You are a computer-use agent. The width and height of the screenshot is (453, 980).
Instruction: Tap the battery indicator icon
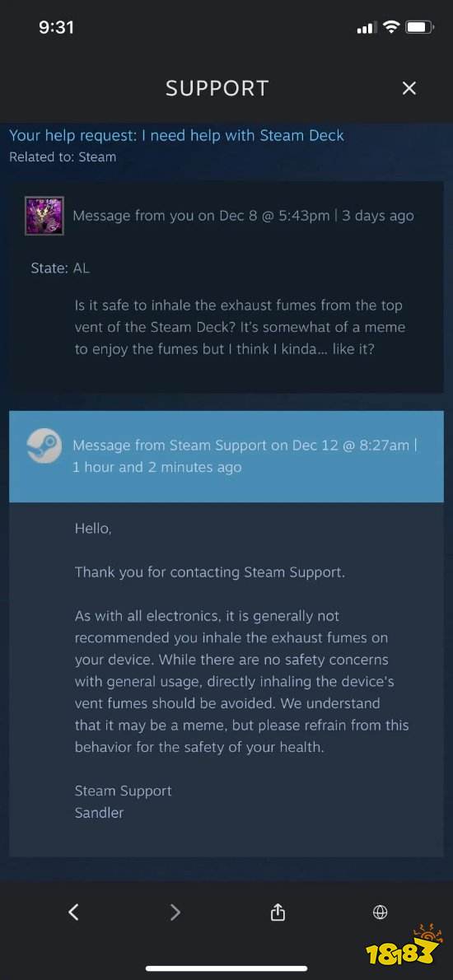[x=419, y=27]
